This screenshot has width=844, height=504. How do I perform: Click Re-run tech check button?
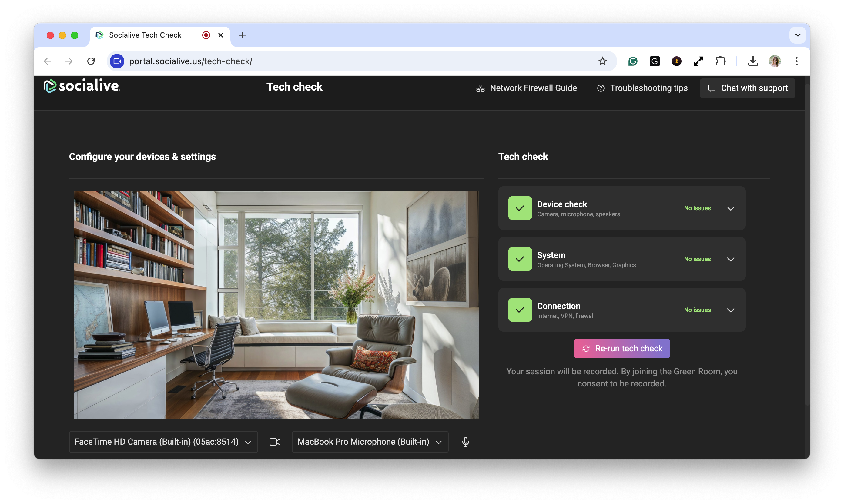pyautogui.click(x=622, y=348)
